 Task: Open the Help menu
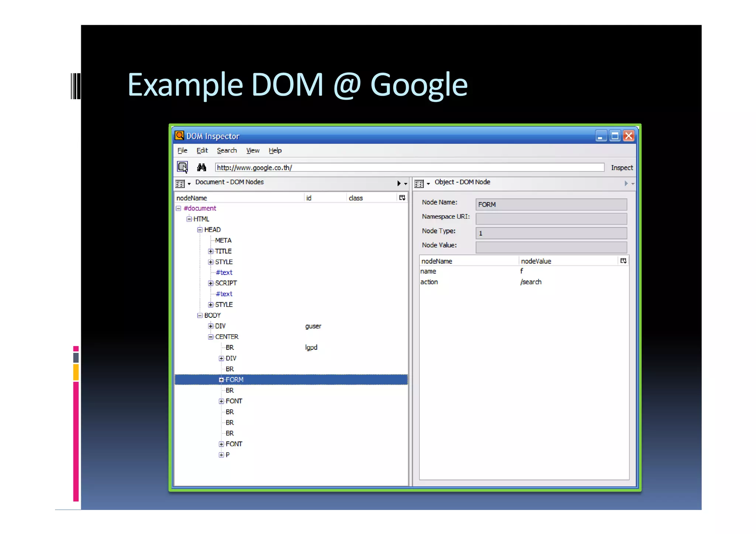pos(275,150)
